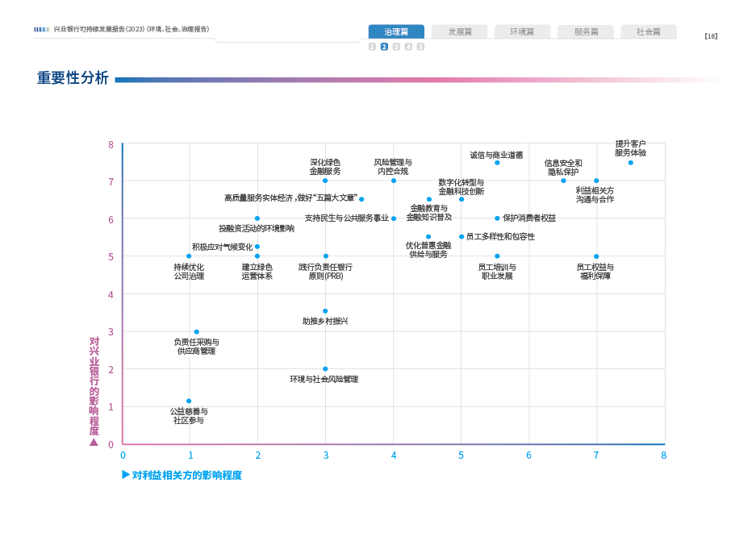Switch to the 环境篇 tab
This screenshot has width=756, height=549.
(522, 32)
